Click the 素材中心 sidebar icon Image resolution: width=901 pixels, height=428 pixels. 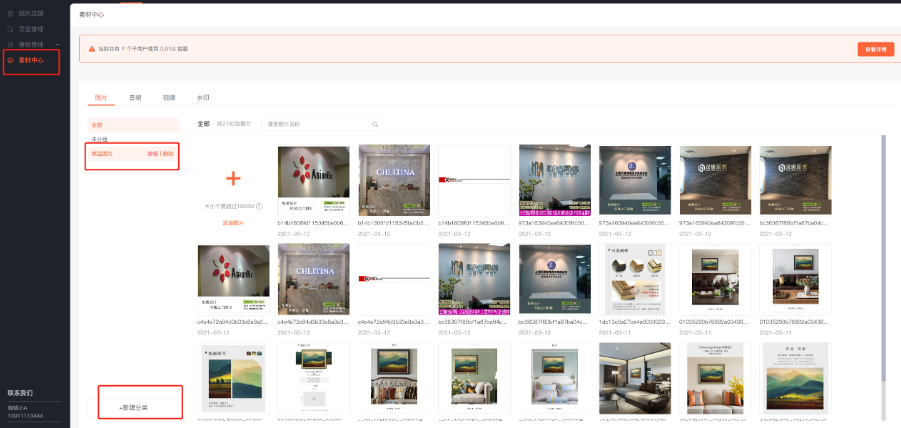(x=11, y=60)
